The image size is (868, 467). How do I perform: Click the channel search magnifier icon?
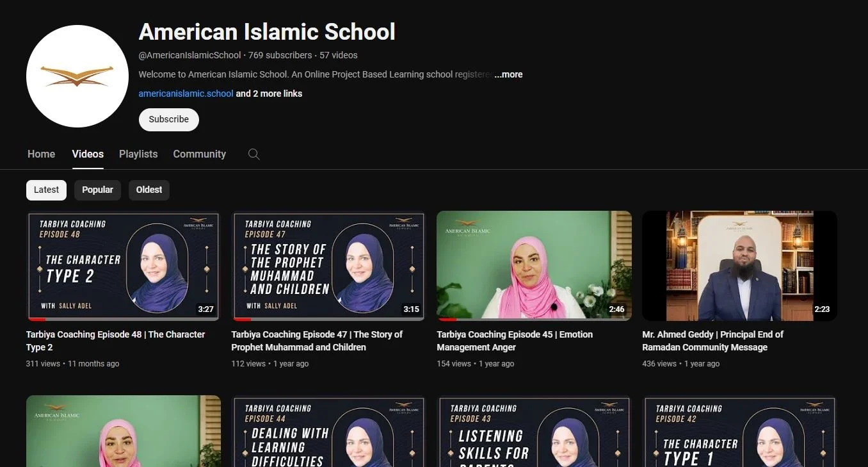(x=253, y=154)
